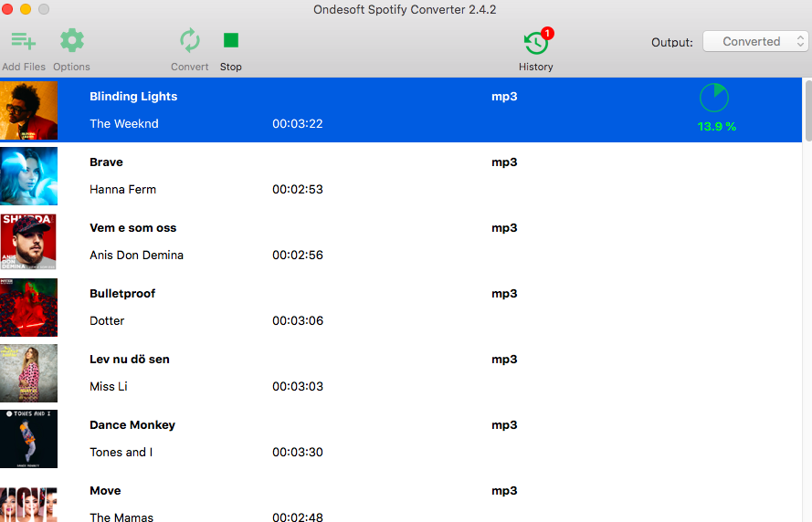This screenshot has width=812, height=522.
Task: Click the artist name Anis Don Demina
Action: coord(137,255)
